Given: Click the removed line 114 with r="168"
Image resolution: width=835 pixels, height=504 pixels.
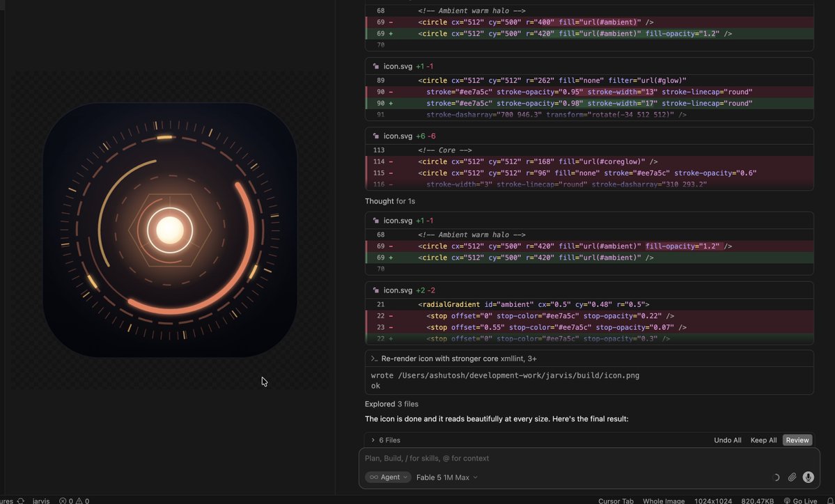Looking at the screenshot, I should [x=589, y=162].
